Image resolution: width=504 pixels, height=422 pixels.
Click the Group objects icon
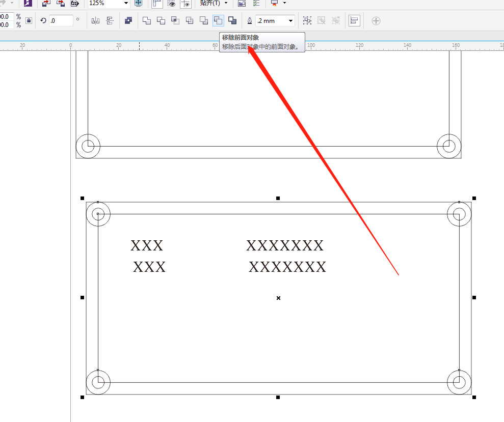tap(307, 20)
